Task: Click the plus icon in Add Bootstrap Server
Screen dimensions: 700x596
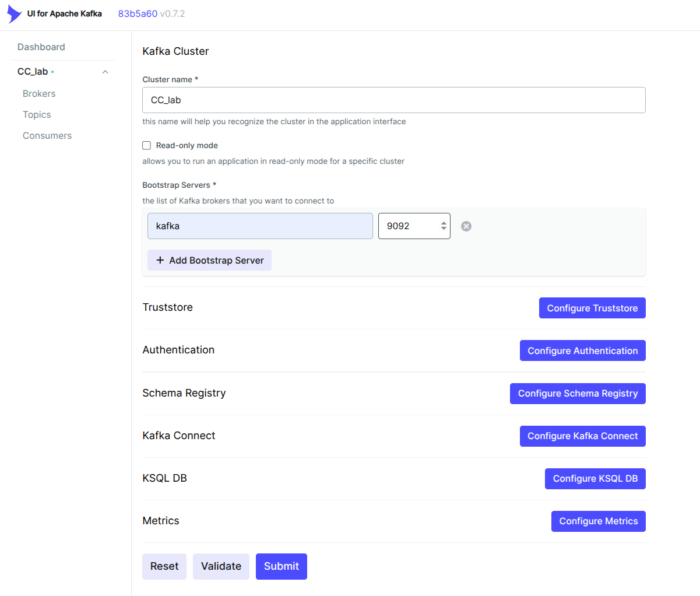Action: pos(160,260)
